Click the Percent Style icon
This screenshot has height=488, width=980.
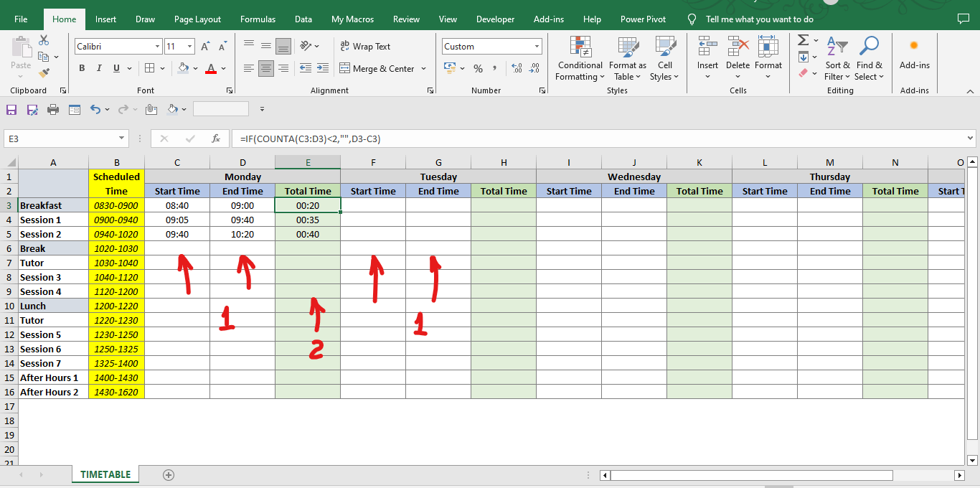(478, 68)
